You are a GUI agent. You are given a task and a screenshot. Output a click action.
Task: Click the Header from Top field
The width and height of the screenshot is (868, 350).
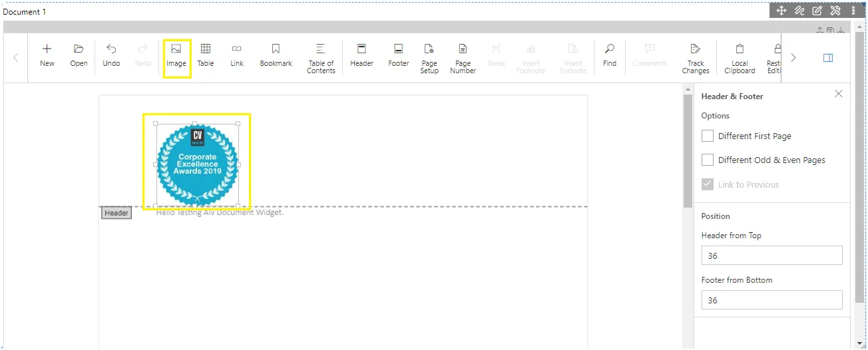click(771, 256)
